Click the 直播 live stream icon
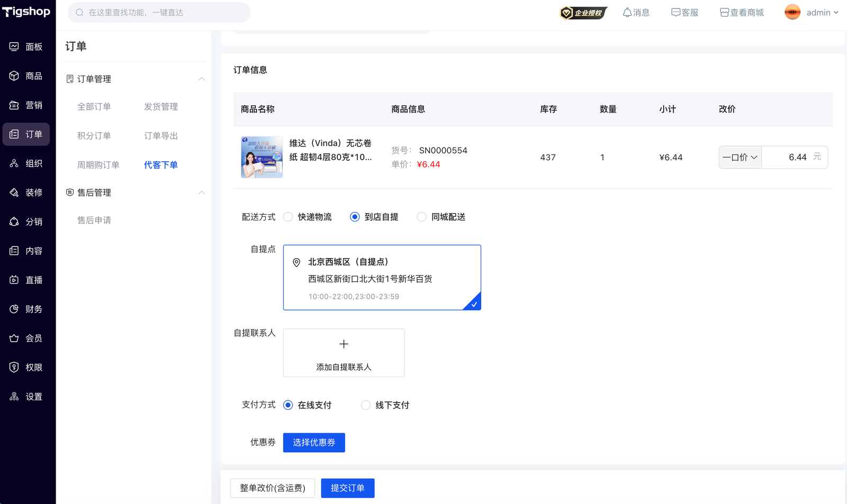The width and height of the screenshot is (847, 504). pyautogui.click(x=14, y=280)
